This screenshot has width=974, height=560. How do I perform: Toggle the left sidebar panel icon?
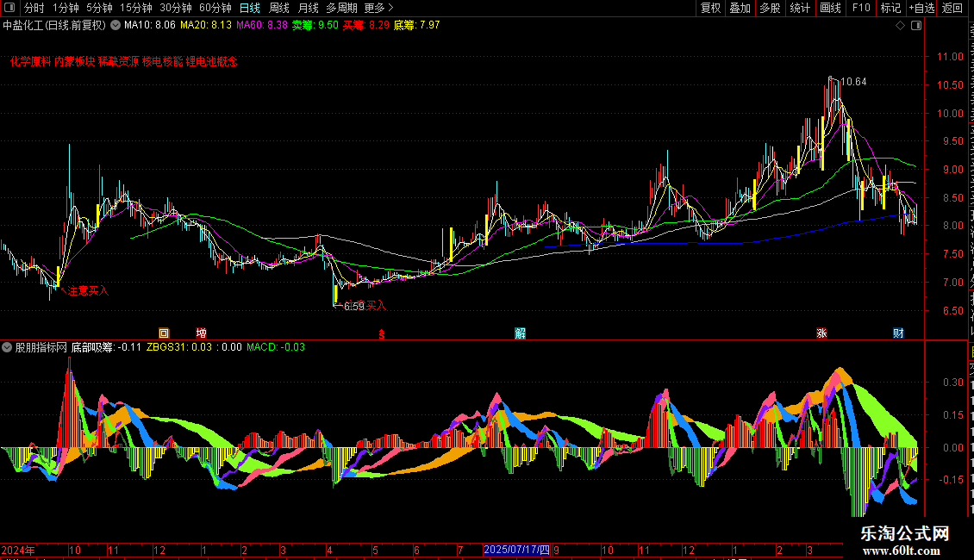(x=9, y=8)
